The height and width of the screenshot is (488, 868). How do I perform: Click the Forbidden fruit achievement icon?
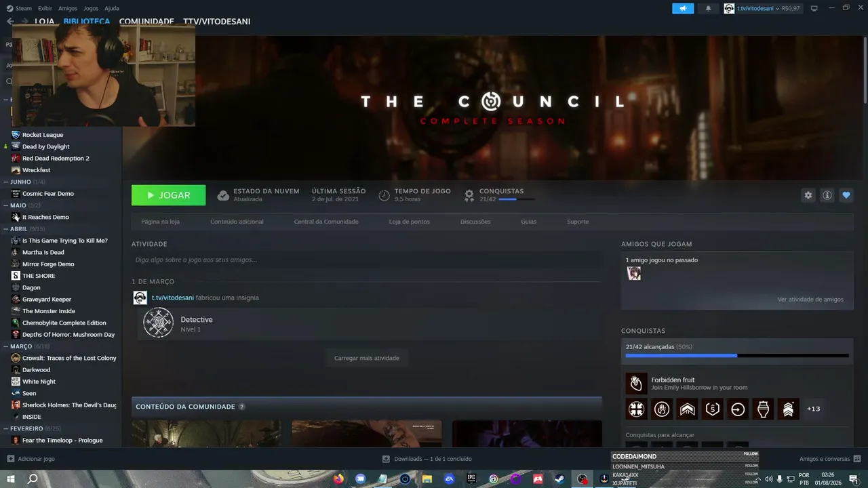click(636, 384)
